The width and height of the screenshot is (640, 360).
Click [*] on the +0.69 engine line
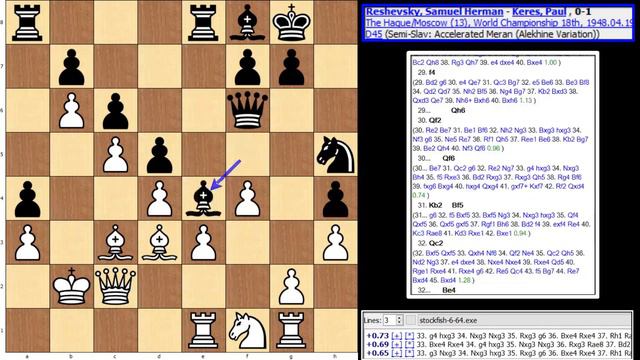tap(409, 344)
